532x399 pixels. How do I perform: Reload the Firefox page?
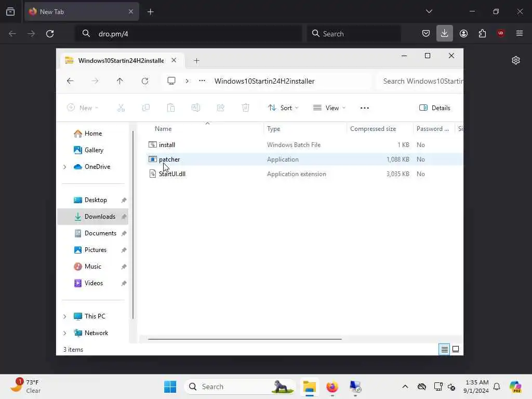(50, 34)
